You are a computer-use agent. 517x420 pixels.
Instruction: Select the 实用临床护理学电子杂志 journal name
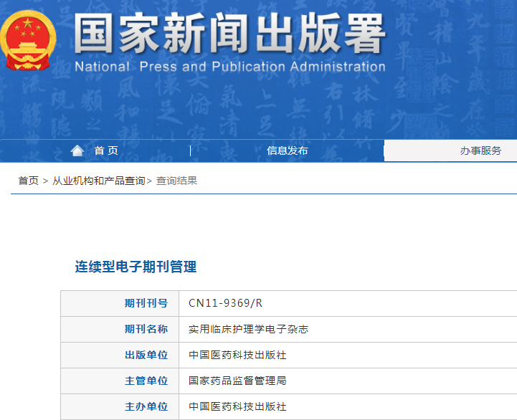click(248, 329)
